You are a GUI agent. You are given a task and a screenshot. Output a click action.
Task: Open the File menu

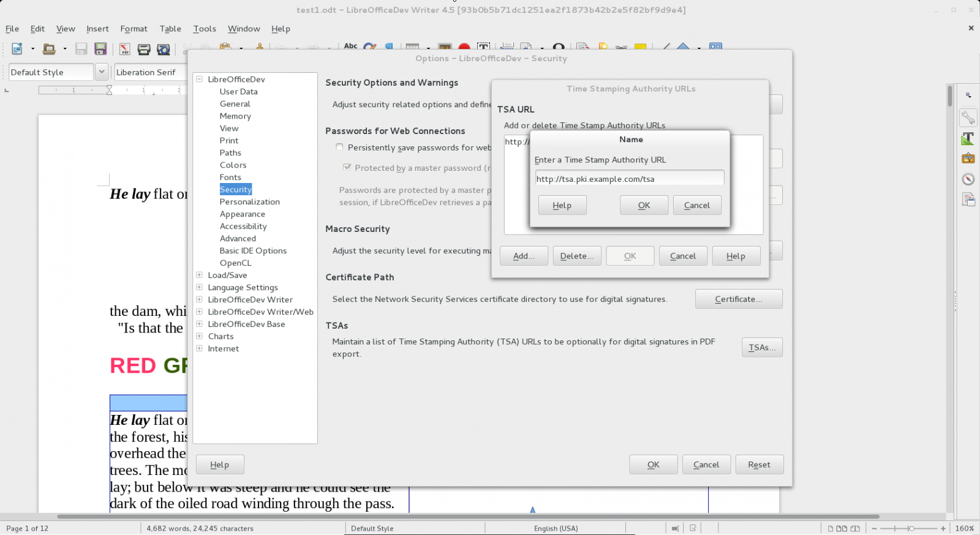[x=12, y=29]
